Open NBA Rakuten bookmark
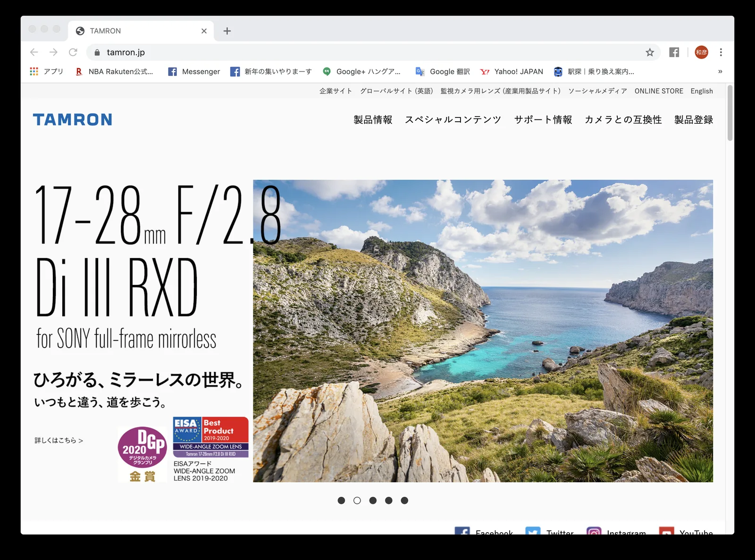This screenshot has width=755, height=560. pyautogui.click(x=114, y=71)
